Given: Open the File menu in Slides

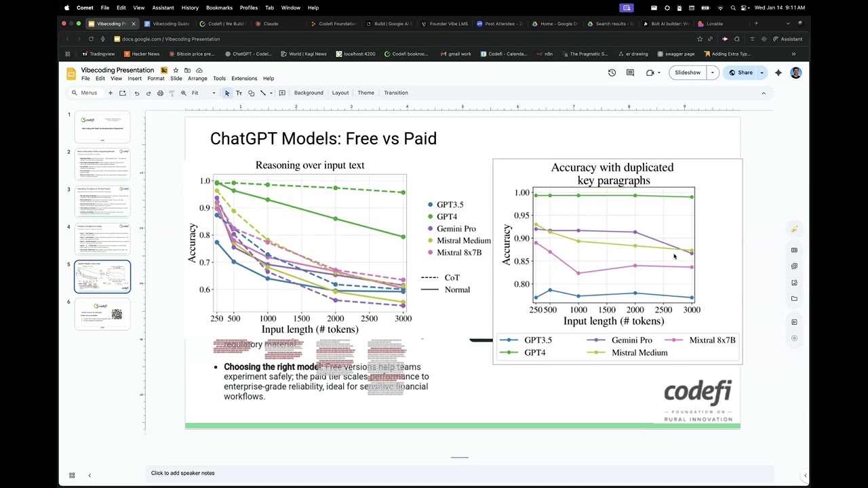Looking at the screenshot, I should (x=85, y=79).
